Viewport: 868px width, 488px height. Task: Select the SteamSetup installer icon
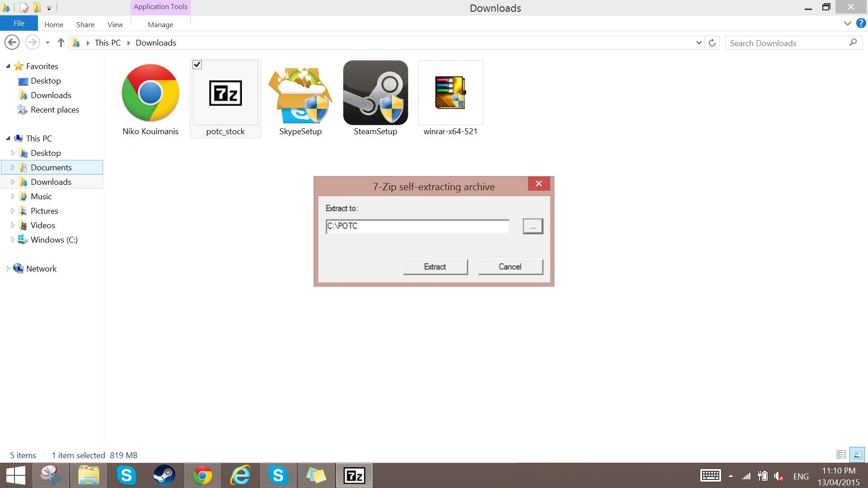[x=375, y=93]
